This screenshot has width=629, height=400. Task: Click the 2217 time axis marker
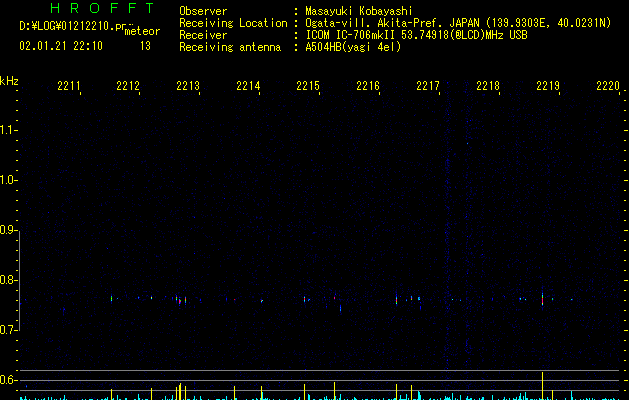[x=428, y=85]
